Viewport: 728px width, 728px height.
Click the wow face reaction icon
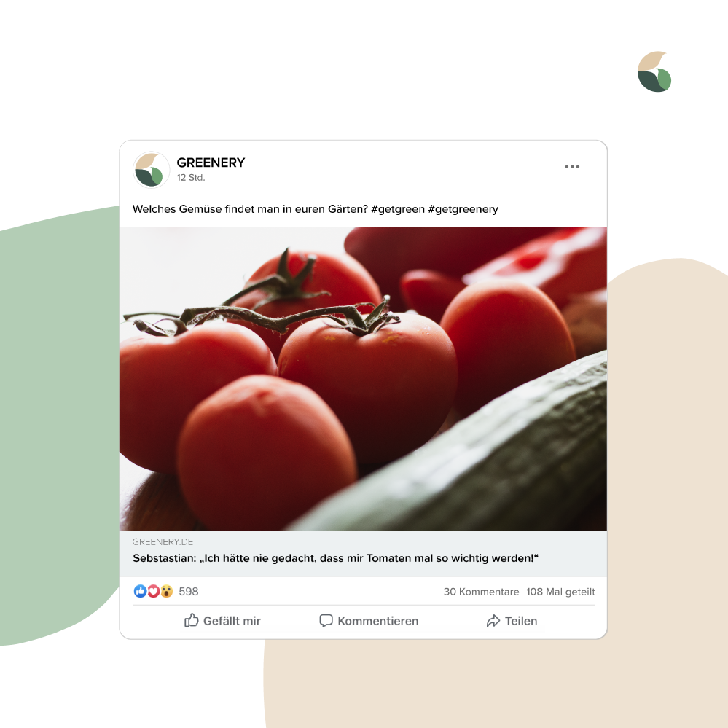[166, 591]
